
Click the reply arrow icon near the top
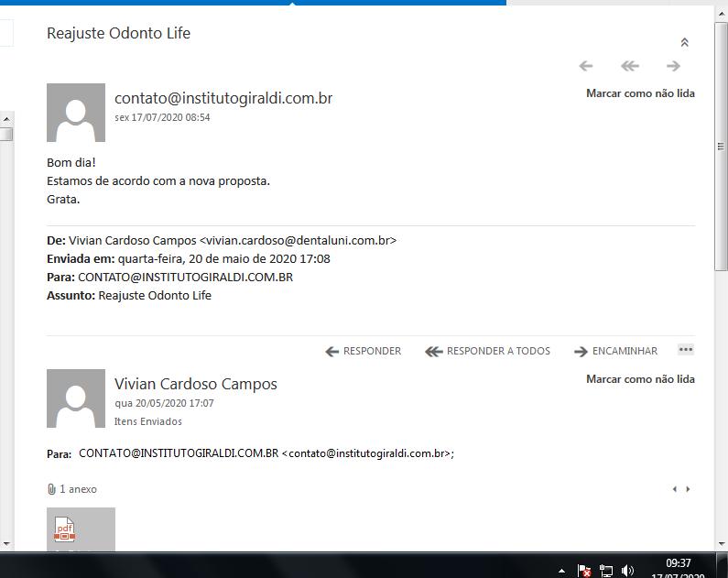click(586, 66)
